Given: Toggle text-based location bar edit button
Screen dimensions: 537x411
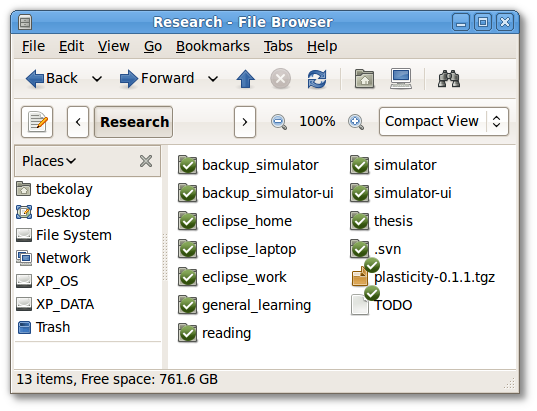Looking at the screenshot, I should click(x=37, y=122).
